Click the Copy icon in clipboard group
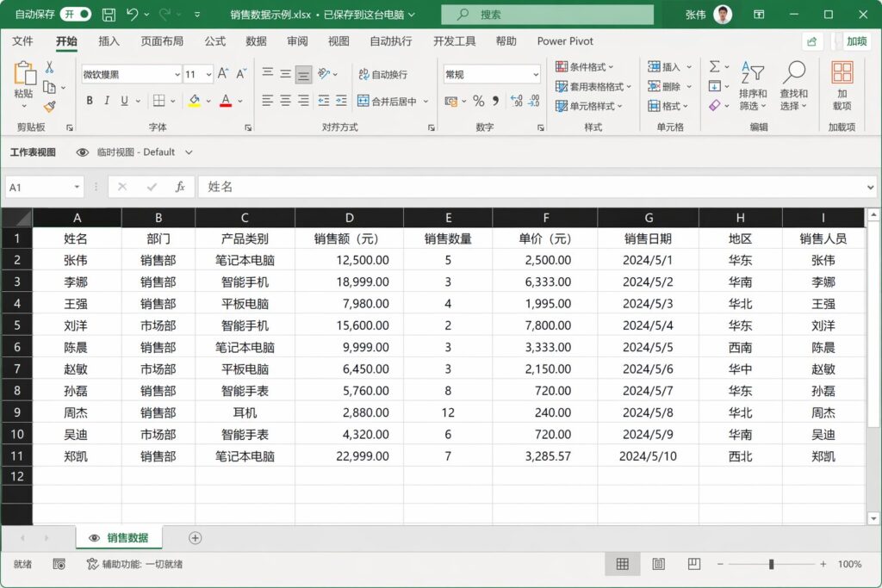 [49, 87]
